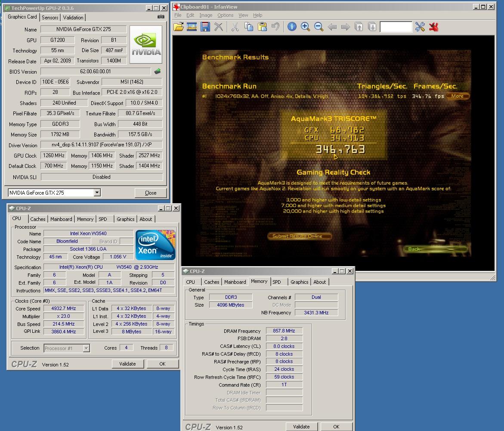Click the NVIDIA logo in GPU-Z
The height and width of the screenshot is (431, 504).
point(146,44)
